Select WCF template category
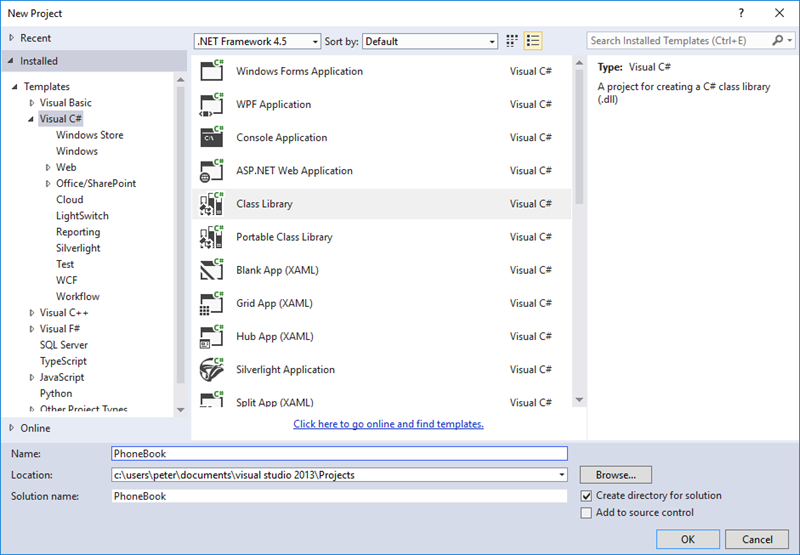This screenshot has height=555, width=800. (67, 281)
